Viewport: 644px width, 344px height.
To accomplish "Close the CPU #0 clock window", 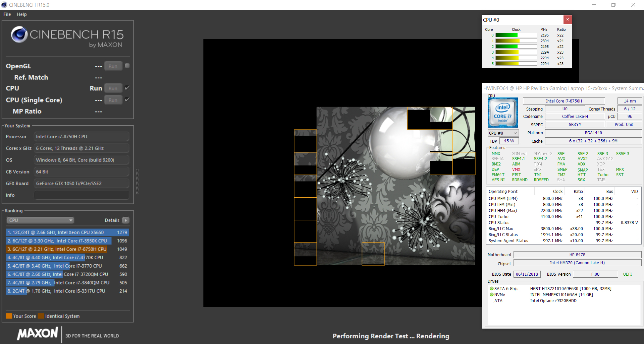I will point(568,19).
